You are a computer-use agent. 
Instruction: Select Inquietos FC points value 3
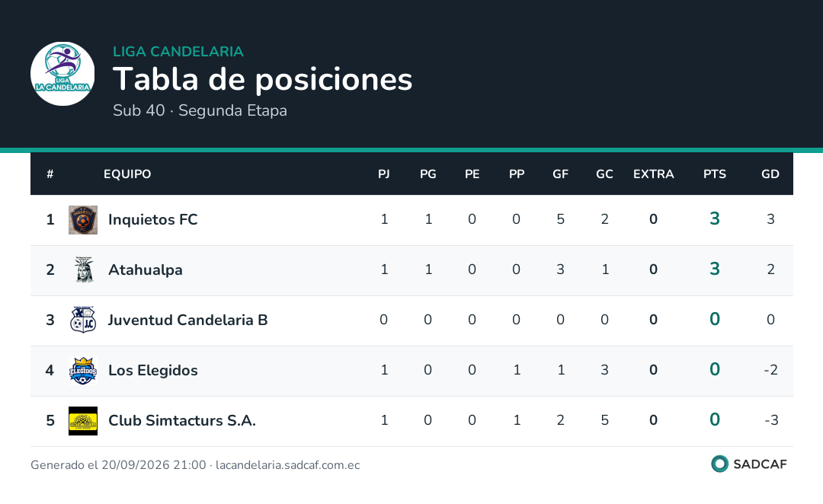tap(714, 219)
